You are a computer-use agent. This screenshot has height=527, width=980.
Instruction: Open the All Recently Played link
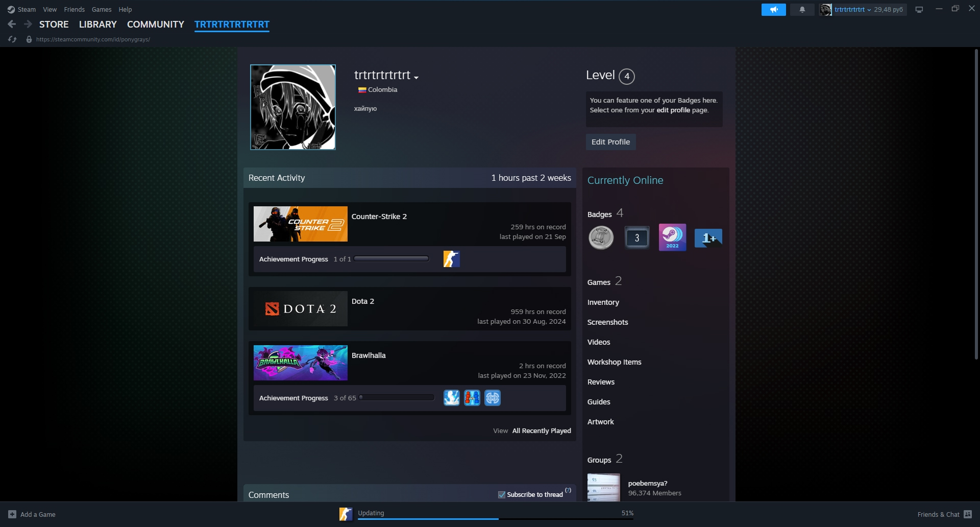point(542,430)
